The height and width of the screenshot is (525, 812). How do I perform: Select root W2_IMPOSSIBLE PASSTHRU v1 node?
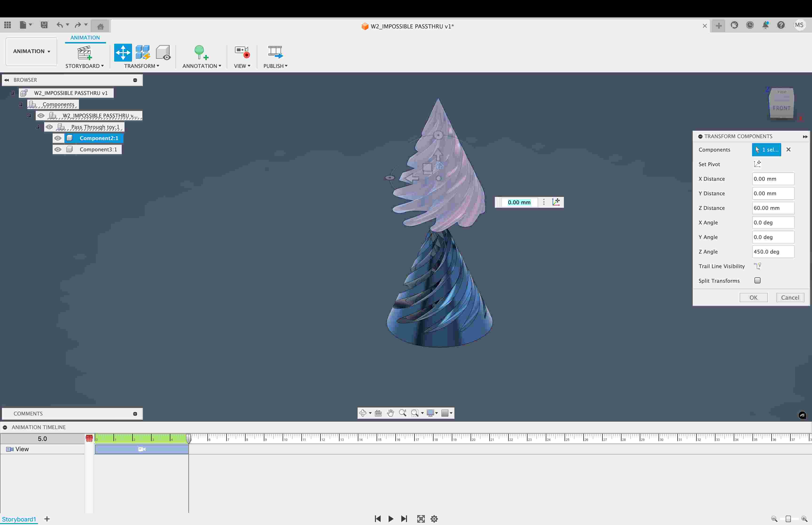pyautogui.click(x=70, y=93)
